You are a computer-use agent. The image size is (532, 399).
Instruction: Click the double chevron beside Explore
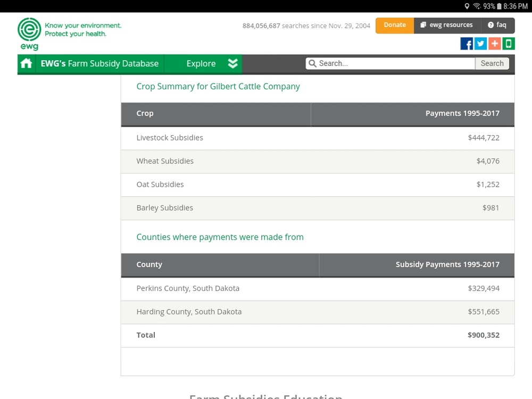pos(232,63)
